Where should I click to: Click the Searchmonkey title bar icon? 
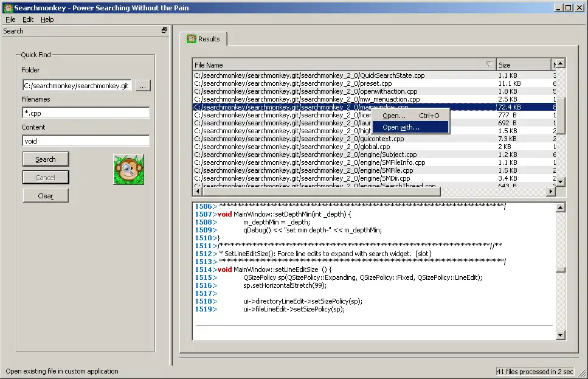[8, 7]
